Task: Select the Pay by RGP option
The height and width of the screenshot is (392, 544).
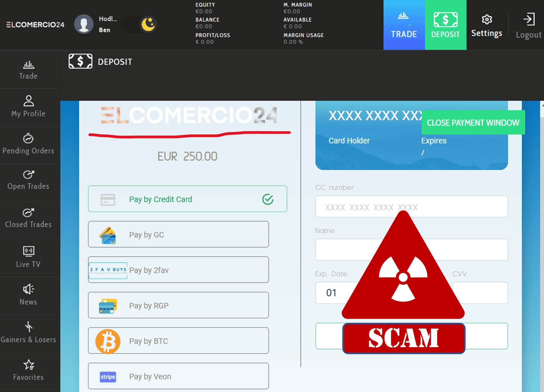Action: tap(178, 305)
